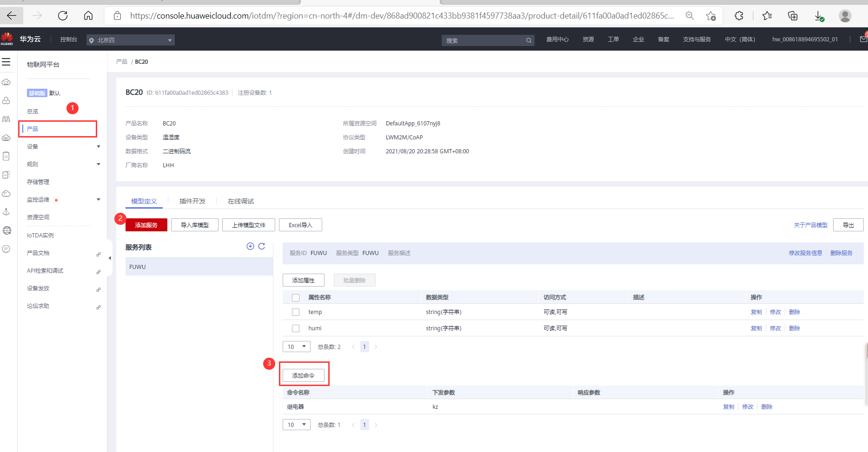Open account hw_008618894695502_01 menu
The image size is (868, 452).
805,39
